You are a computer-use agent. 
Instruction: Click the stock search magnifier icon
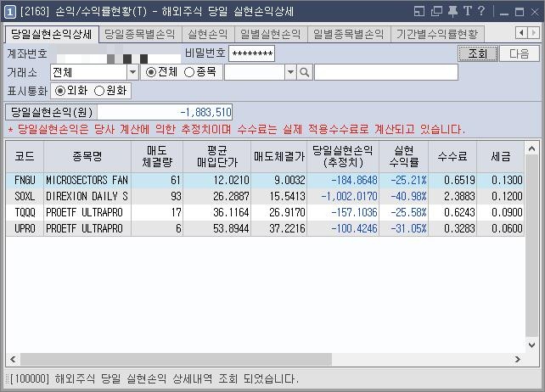[305, 72]
